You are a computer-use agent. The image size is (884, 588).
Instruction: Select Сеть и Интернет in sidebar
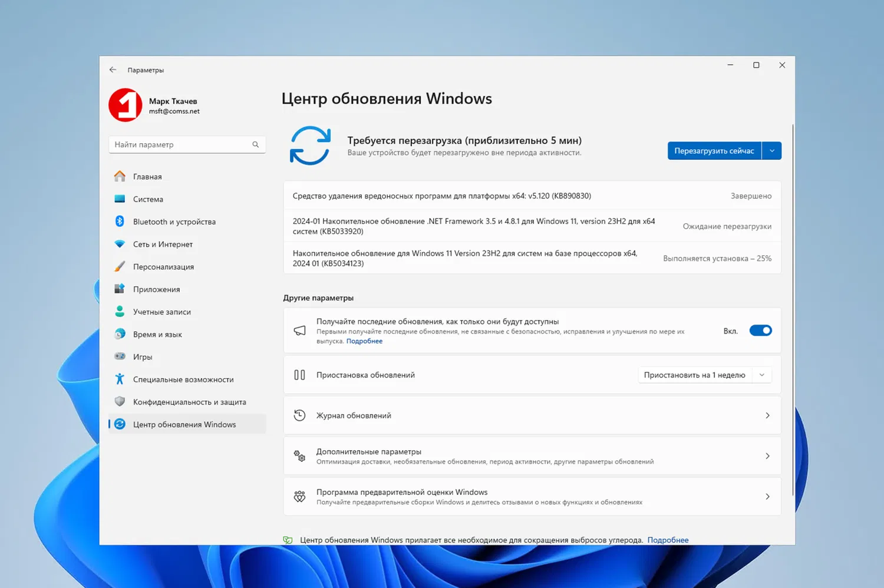(187, 244)
